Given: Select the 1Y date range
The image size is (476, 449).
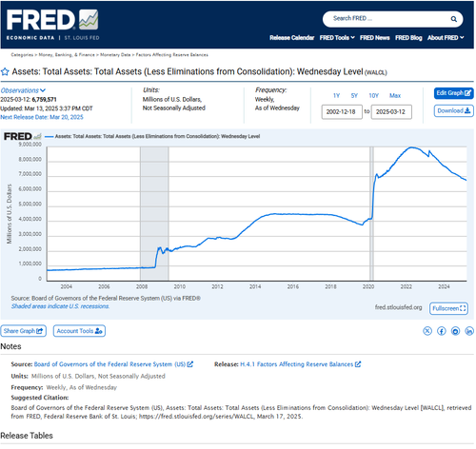Looking at the screenshot, I should pos(336,95).
